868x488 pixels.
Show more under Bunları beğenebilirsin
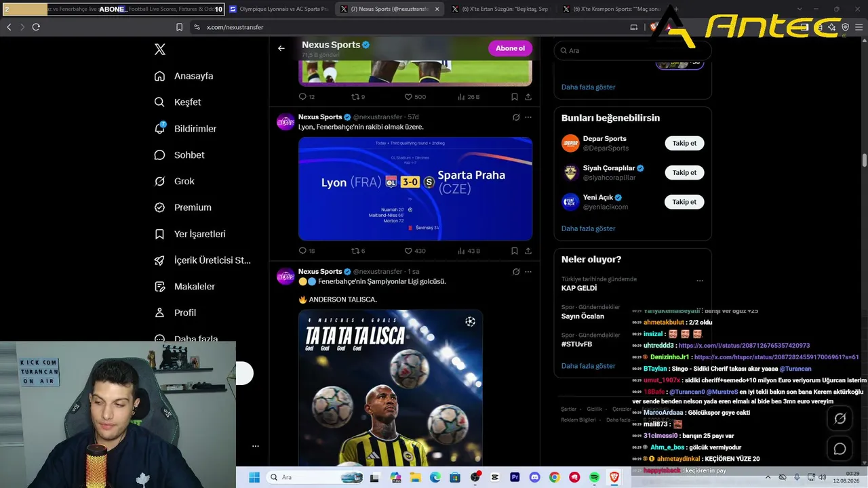pyautogui.click(x=588, y=228)
